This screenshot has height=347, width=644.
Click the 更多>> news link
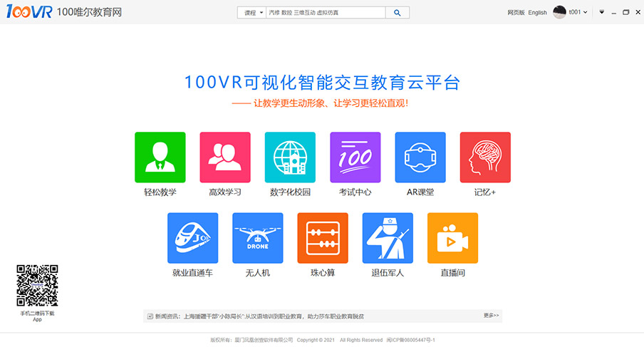(x=492, y=315)
